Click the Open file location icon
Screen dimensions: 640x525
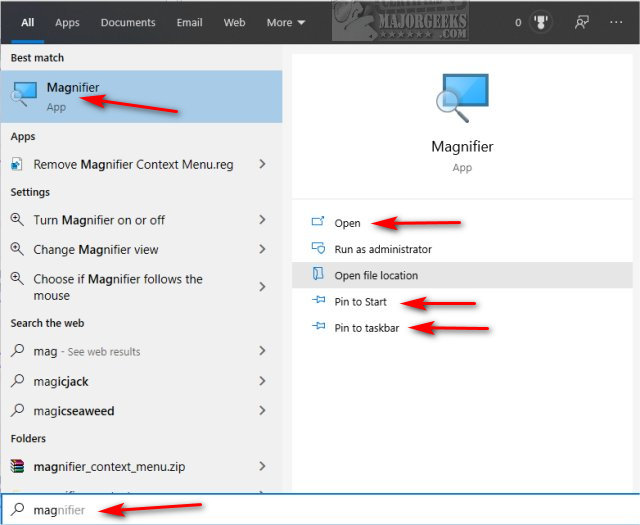point(318,274)
